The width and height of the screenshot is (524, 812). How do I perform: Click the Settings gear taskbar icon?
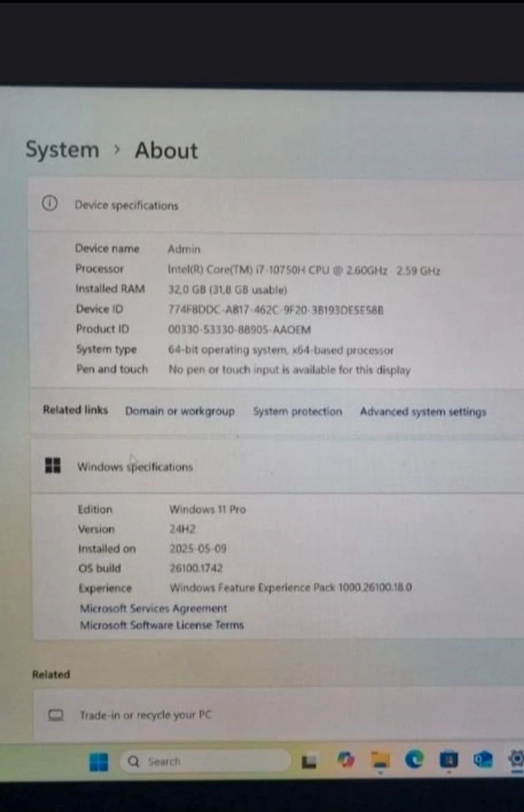(516, 759)
